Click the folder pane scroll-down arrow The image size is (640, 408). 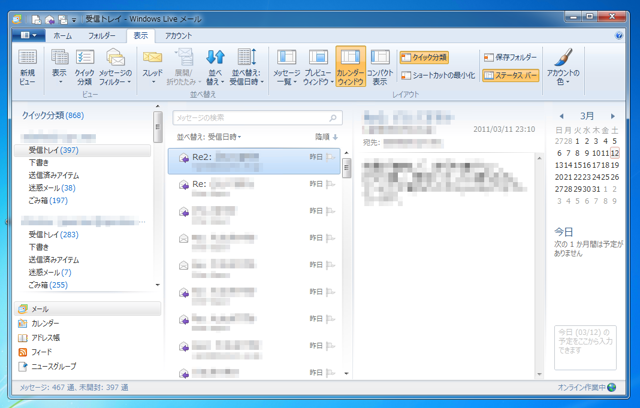158,285
